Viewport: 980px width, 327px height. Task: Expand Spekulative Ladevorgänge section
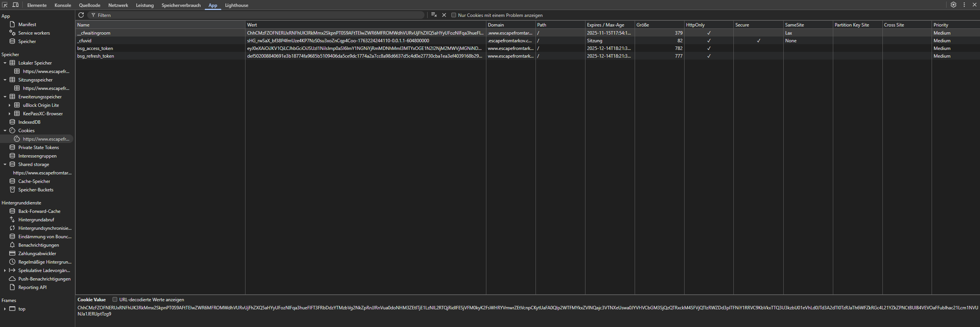(5, 271)
